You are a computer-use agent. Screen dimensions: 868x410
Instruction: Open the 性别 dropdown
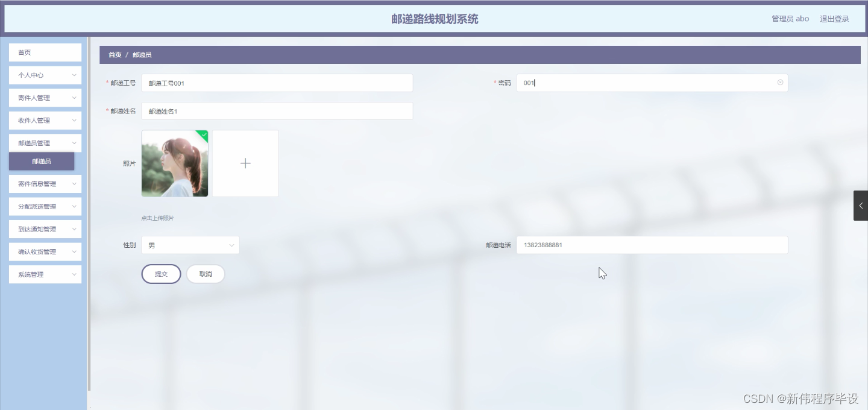[190, 245]
